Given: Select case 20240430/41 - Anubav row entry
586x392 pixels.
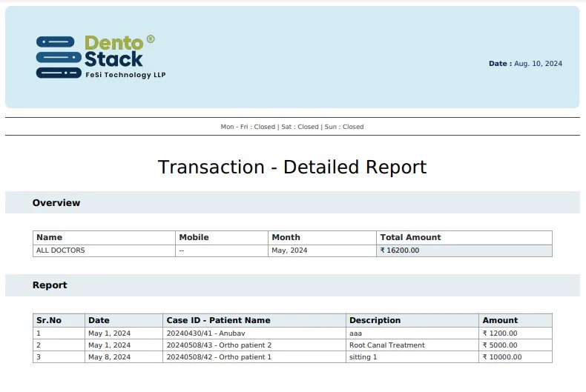Looking at the screenshot, I should pyautogui.click(x=205, y=333).
